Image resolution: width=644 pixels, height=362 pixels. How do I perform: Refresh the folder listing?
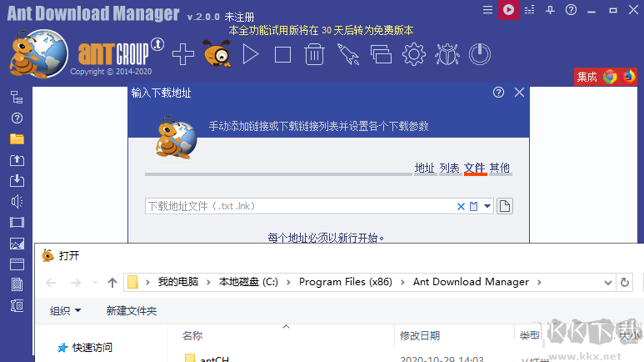click(x=625, y=283)
